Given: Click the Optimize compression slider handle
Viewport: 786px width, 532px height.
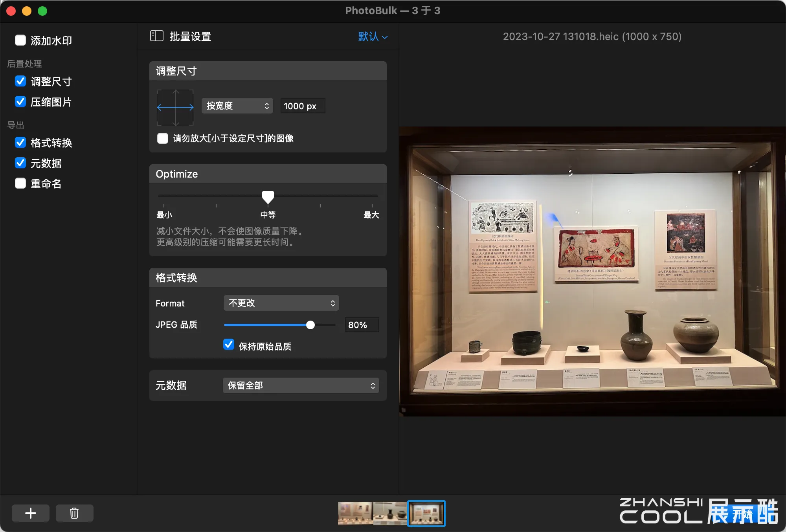Looking at the screenshot, I should point(268,197).
